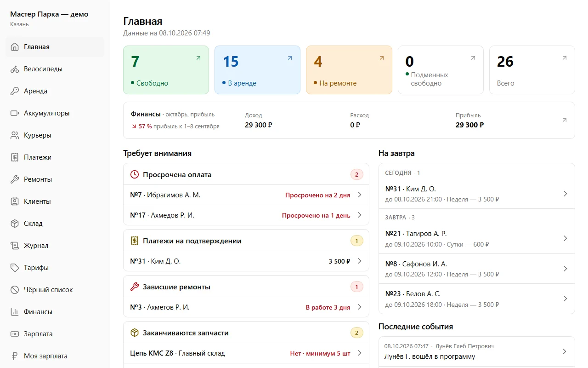The height and width of the screenshot is (368, 588).
Task: Open the Чёрный список menu section
Action: pos(55,290)
